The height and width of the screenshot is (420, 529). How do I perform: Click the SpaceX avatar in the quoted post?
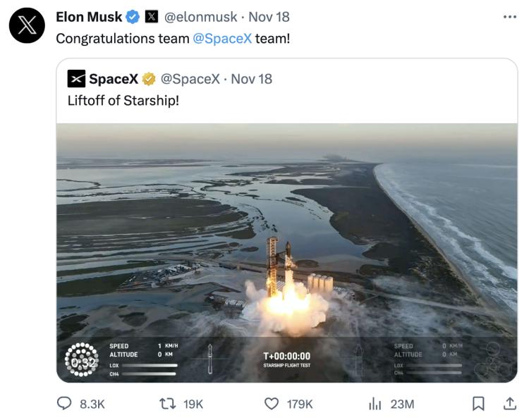[77, 79]
